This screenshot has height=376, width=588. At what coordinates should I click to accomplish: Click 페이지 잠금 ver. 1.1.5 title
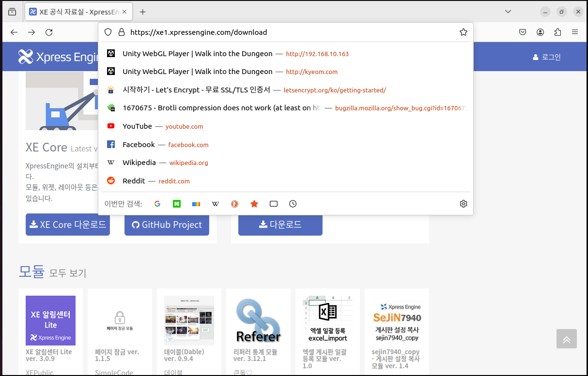117,355
